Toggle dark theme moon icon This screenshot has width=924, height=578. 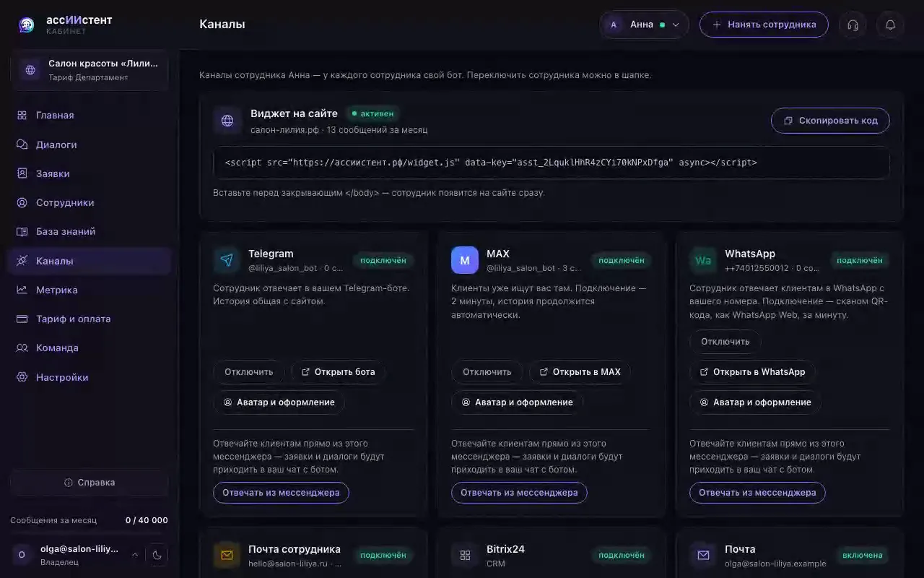tap(157, 555)
